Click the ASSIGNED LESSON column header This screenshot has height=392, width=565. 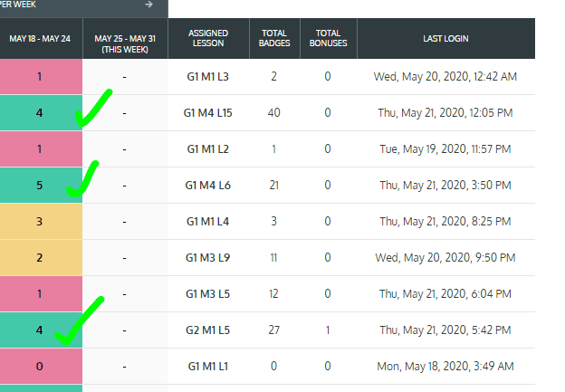(208, 38)
